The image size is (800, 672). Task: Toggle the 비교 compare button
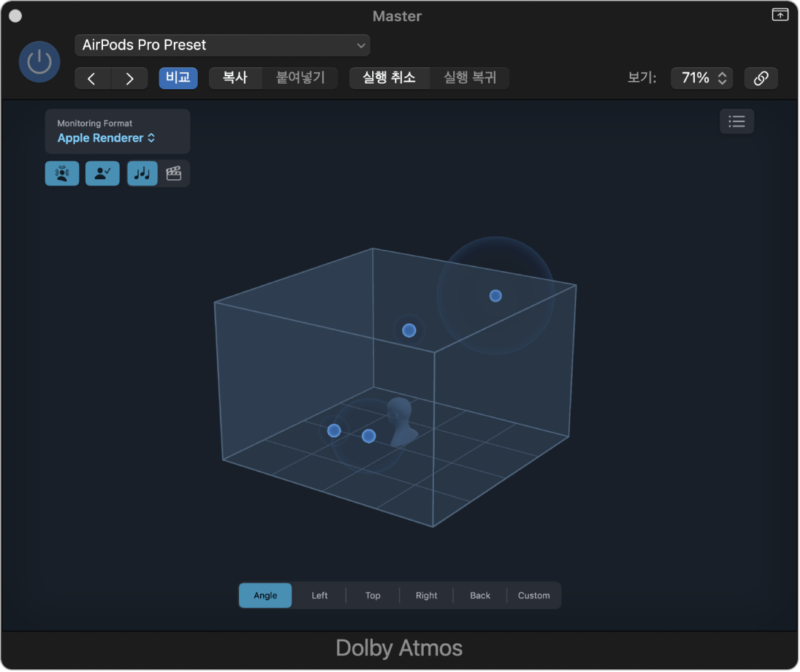click(x=178, y=78)
